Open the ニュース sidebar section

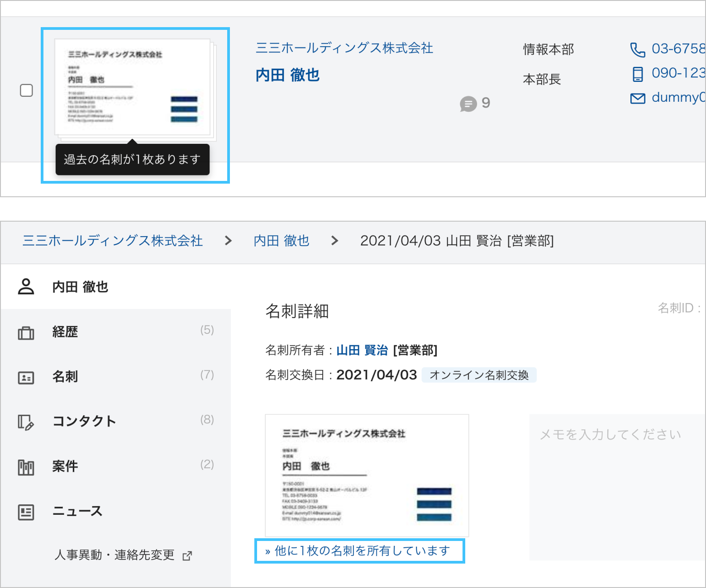[116, 512]
